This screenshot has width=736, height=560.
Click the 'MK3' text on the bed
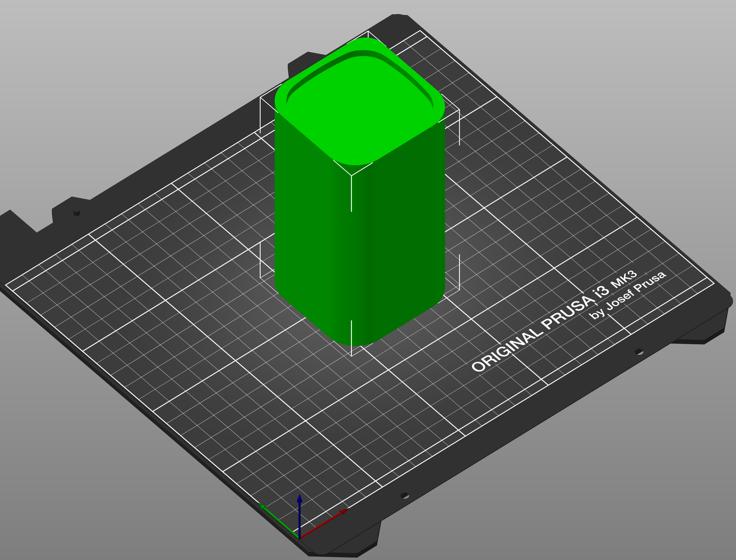(624, 279)
